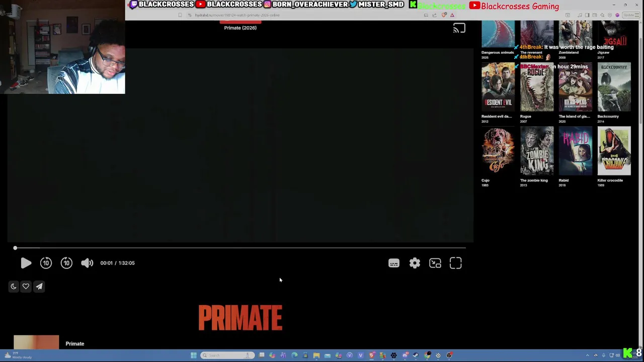Open the Dangerous animals movie poster
The image size is (644, 362).
pyautogui.click(x=498, y=34)
